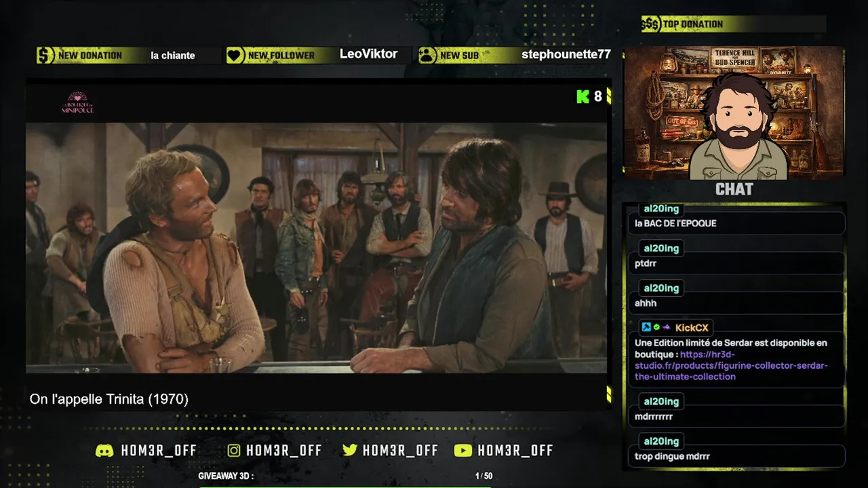Click the Discord icon

pos(104,451)
